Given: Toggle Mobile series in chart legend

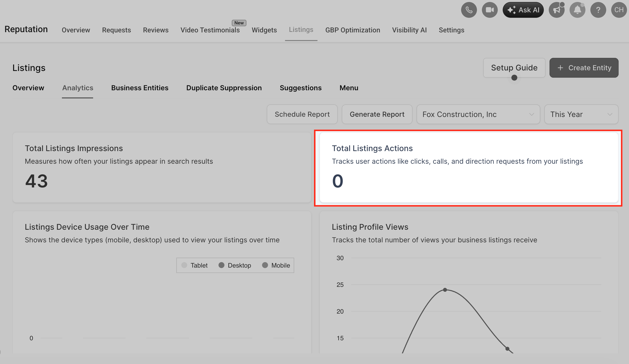Looking at the screenshot, I should tap(276, 265).
